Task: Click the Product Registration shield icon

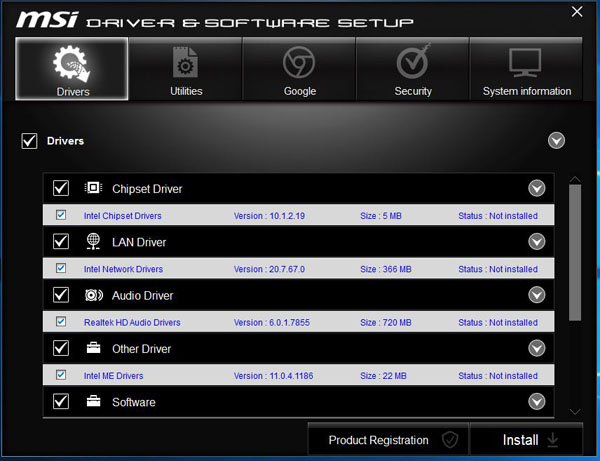Action: [x=450, y=440]
